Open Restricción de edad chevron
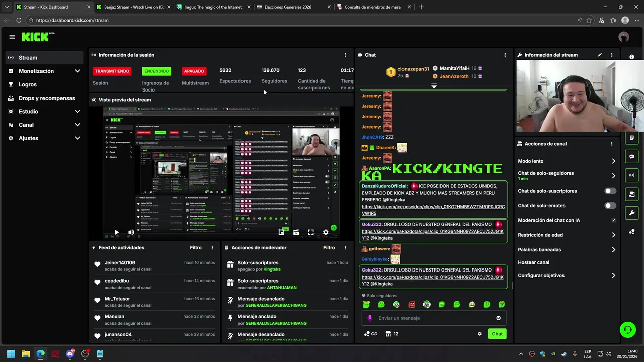The image size is (644, 362). pos(613,235)
